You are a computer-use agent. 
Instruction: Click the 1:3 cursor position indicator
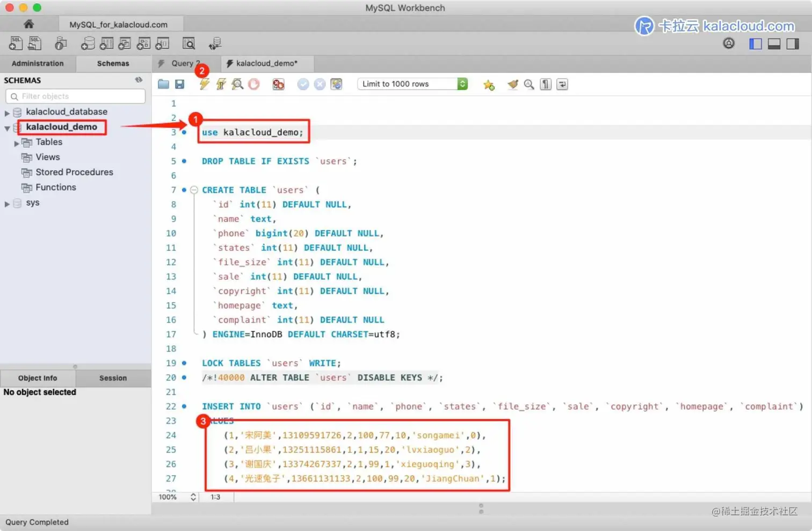[x=215, y=497]
